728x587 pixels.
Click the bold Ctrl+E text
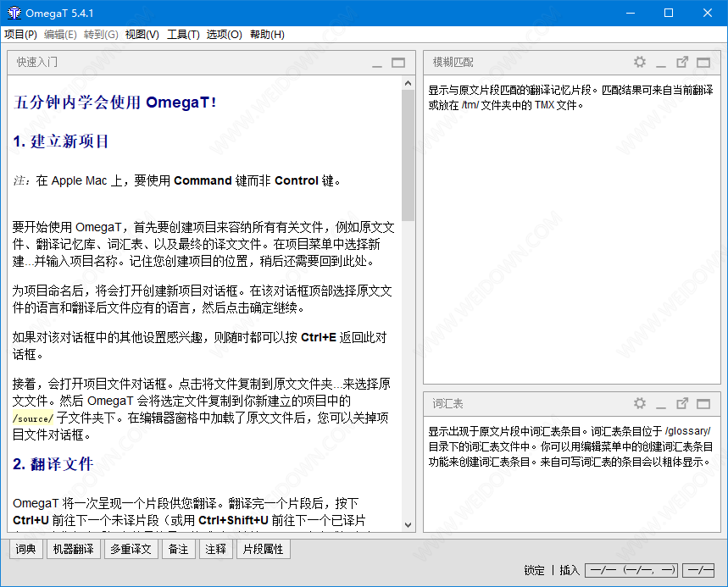(x=319, y=337)
